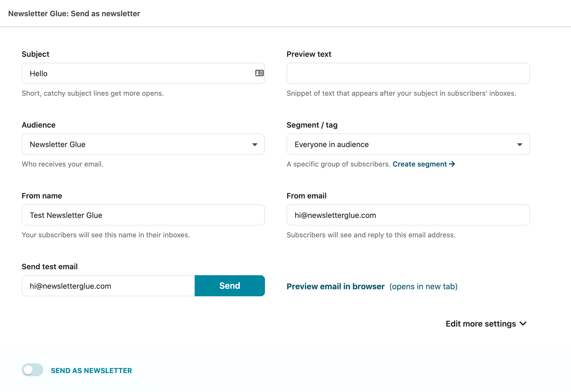This screenshot has width=571, height=392.
Task: Toggle the Send as newsletter switch
Action: coord(32,370)
